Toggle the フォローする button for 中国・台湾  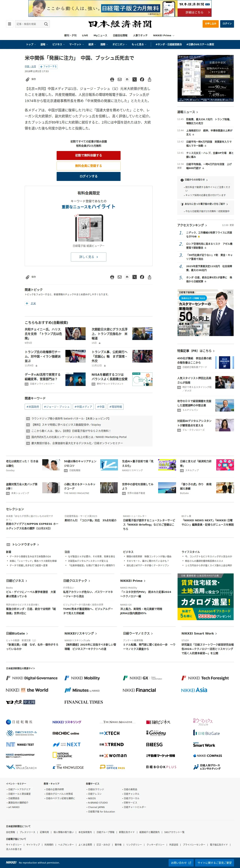[x=48, y=66]
